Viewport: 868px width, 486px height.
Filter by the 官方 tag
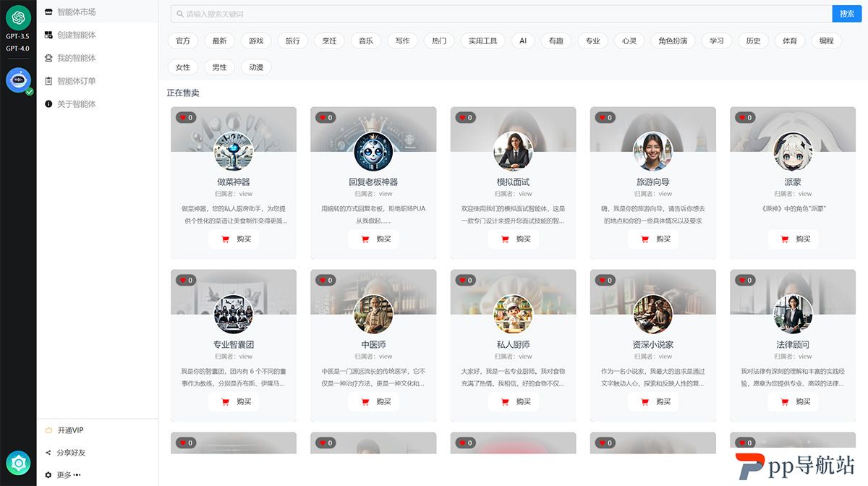pyautogui.click(x=183, y=41)
